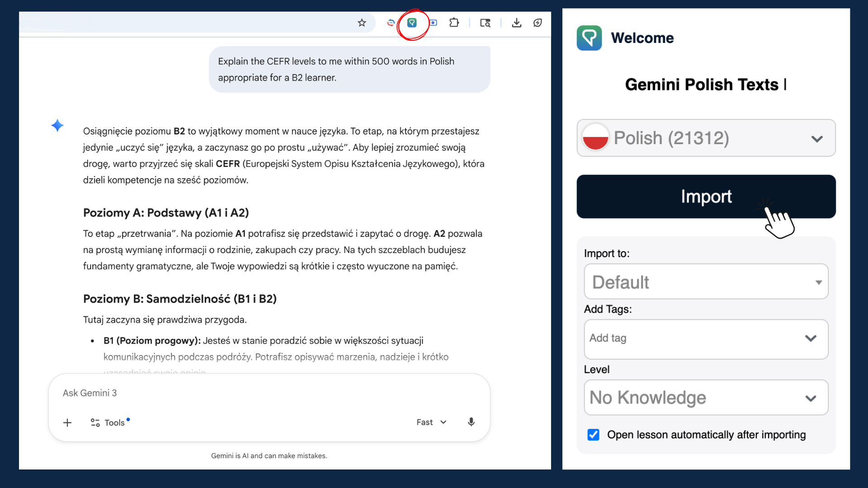The width and height of the screenshot is (868, 488).
Task: Bookmark the page with the star icon
Action: [x=362, y=23]
